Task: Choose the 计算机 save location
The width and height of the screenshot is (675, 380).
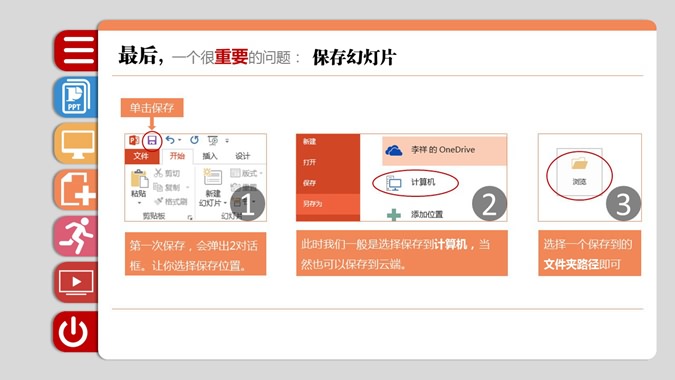Action: pyautogui.click(x=415, y=182)
